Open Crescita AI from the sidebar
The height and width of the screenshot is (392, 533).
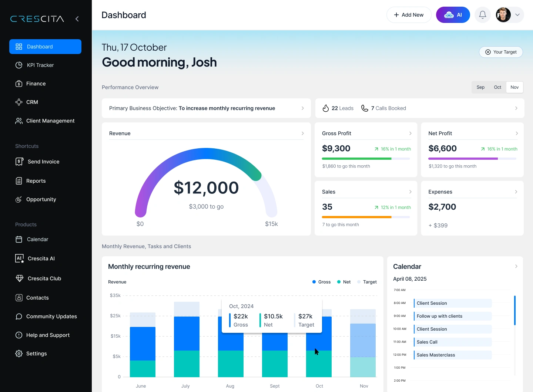point(40,258)
